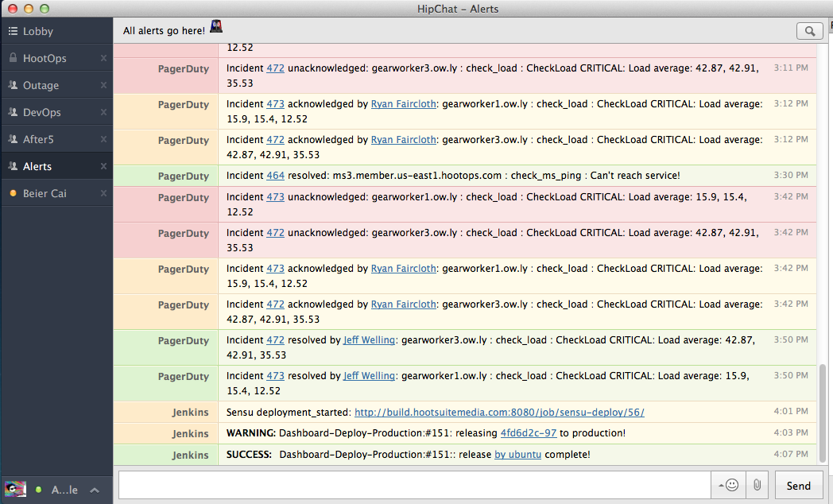Click the user avatar at bottom left
Image resolution: width=833 pixels, height=504 pixels.
15,489
